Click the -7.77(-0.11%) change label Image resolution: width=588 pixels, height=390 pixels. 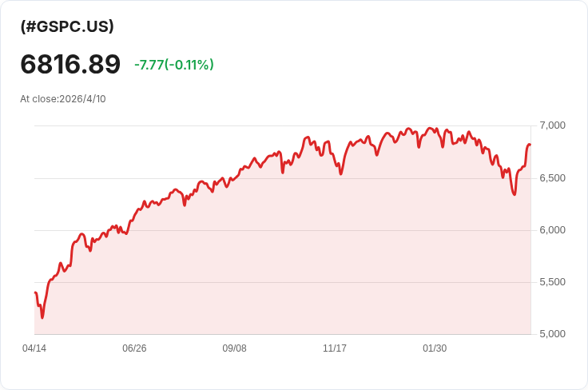coord(174,65)
